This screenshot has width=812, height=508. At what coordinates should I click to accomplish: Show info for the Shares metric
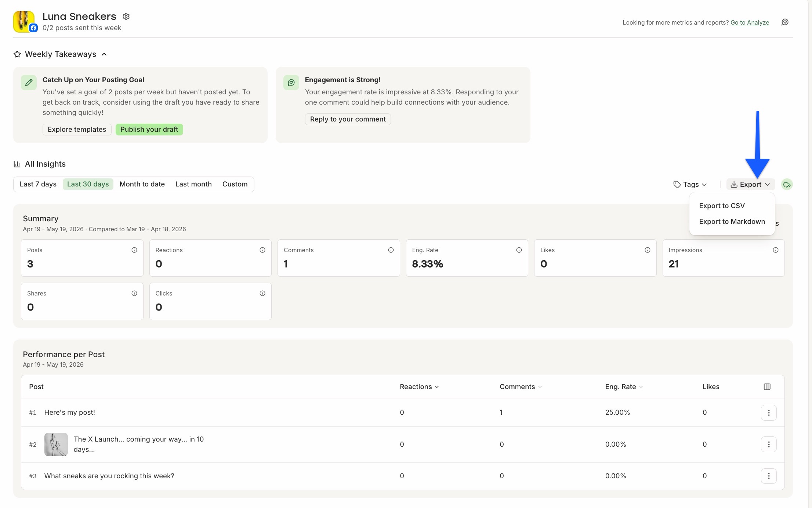tap(134, 293)
